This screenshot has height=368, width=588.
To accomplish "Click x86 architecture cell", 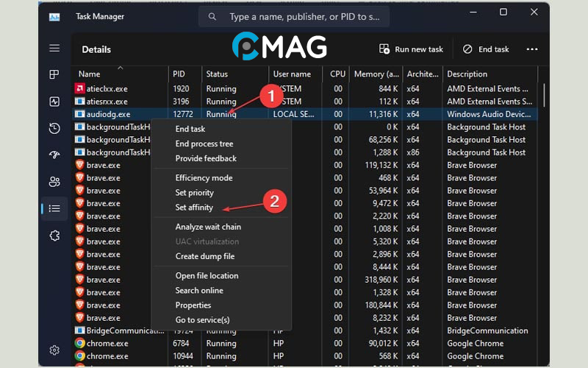I will 413,152.
